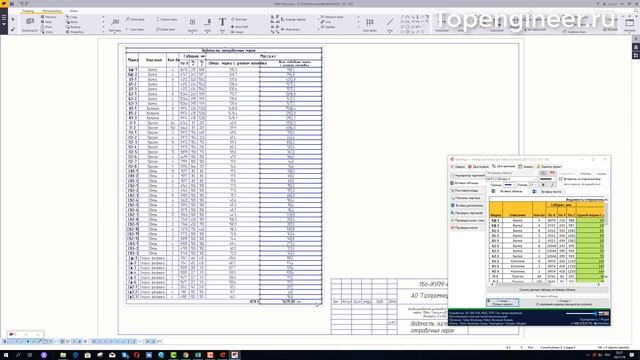Open the Grid labels tool
640x360 pixels.
(370, 24)
